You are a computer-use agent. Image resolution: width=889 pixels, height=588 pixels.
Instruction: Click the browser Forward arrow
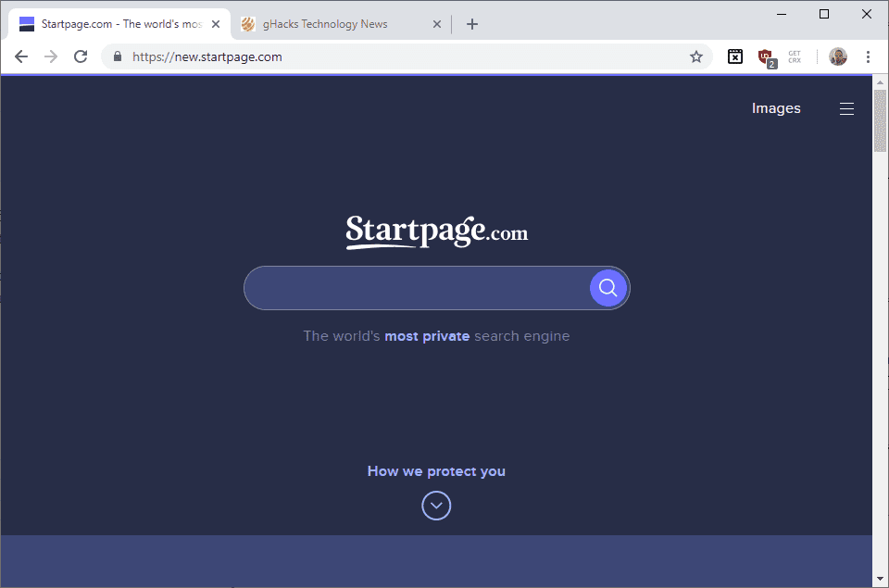tap(51, 56)
